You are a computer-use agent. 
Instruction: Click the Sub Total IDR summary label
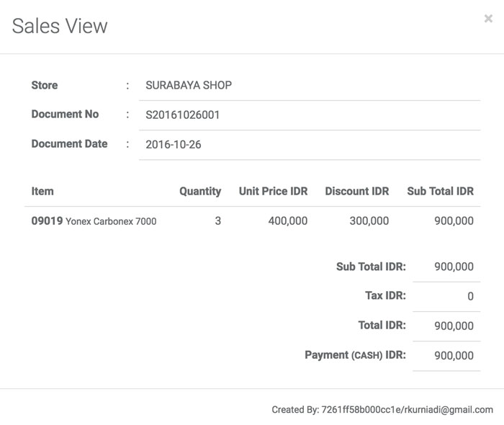click(372, 267)
